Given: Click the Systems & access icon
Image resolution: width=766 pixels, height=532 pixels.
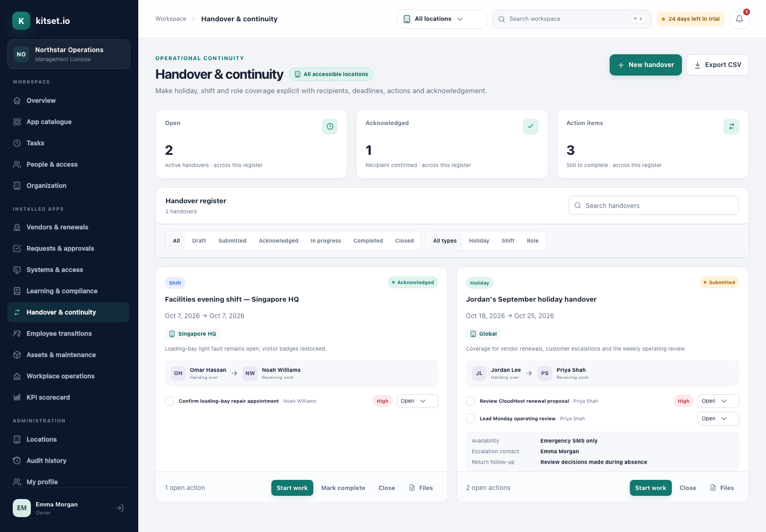Looking at the screenshot, I should [x=17, y=270].
